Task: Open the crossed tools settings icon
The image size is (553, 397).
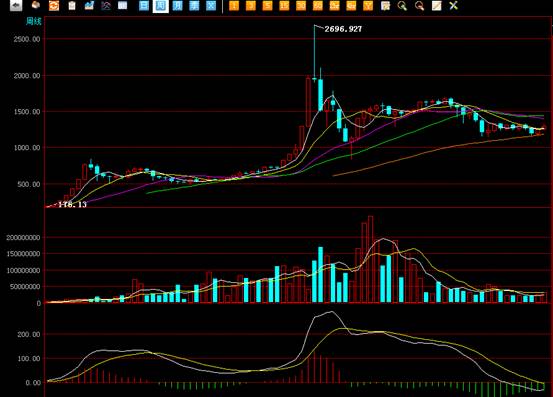Action: coord(454,5)
